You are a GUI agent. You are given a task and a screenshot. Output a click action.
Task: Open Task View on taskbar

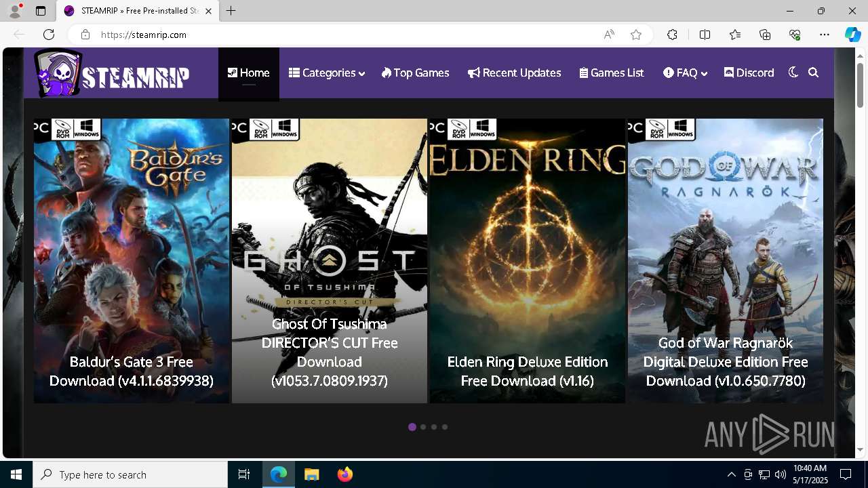tap(244, 474)
